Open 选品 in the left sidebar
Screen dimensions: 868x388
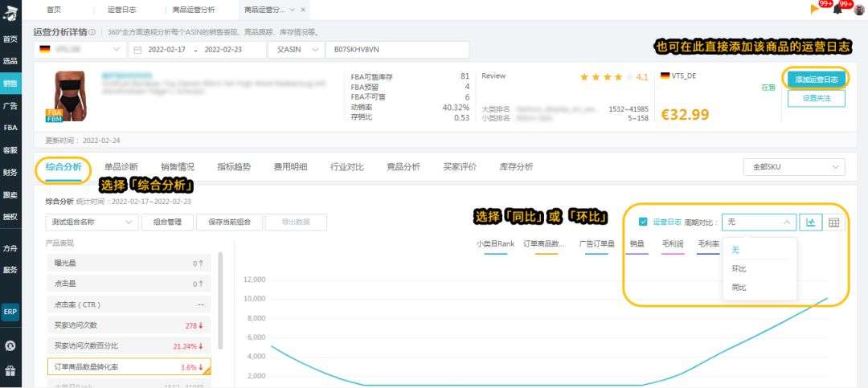coord(10,61)
